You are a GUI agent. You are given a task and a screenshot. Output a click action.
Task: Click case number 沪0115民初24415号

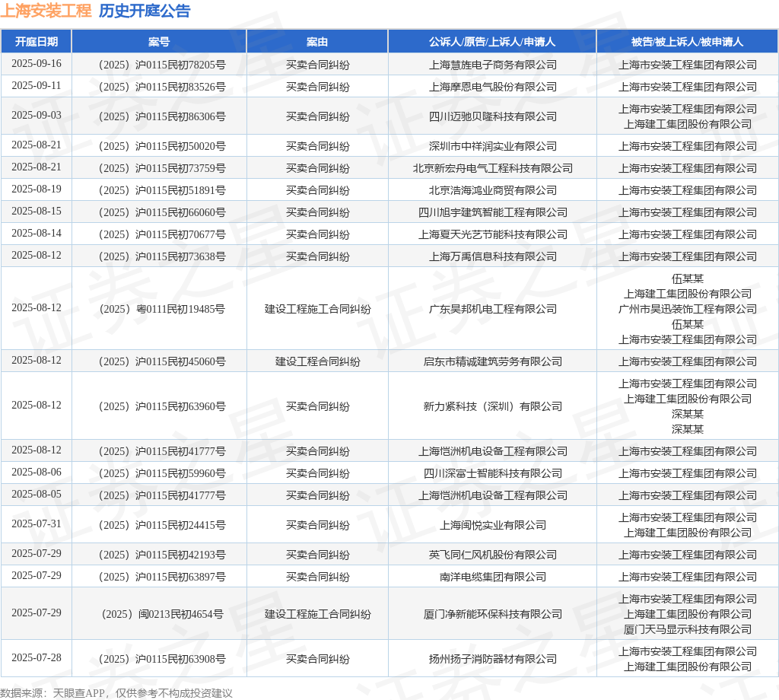tap(162, 526)
